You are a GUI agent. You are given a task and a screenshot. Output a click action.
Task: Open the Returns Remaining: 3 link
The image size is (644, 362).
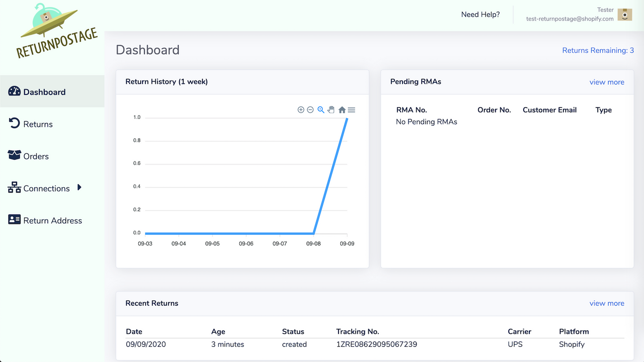click(x=598, y=50)
